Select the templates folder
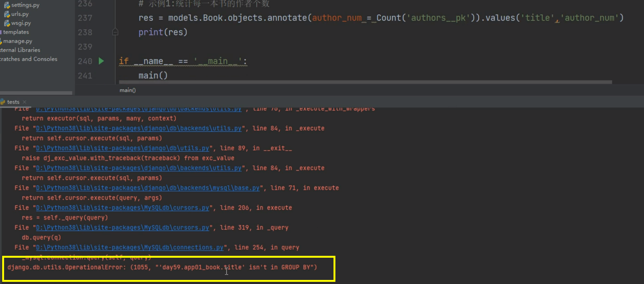 [x=16, y=32]
